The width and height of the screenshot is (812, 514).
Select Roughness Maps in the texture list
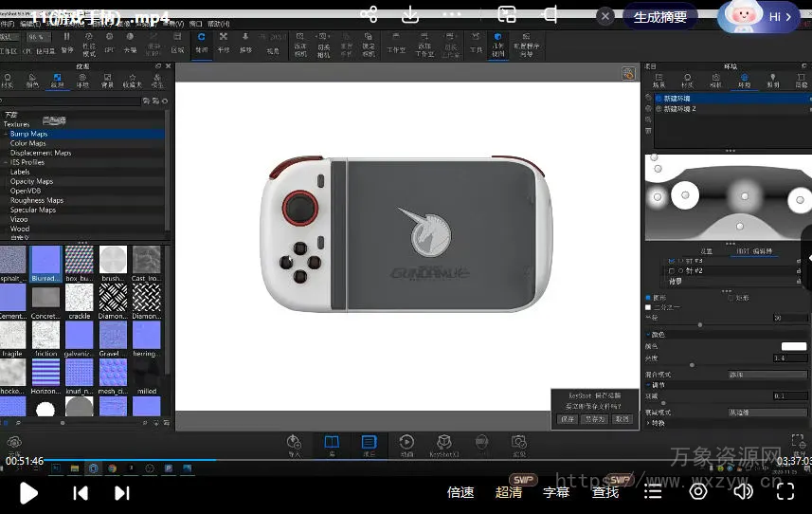pos(36,200)
